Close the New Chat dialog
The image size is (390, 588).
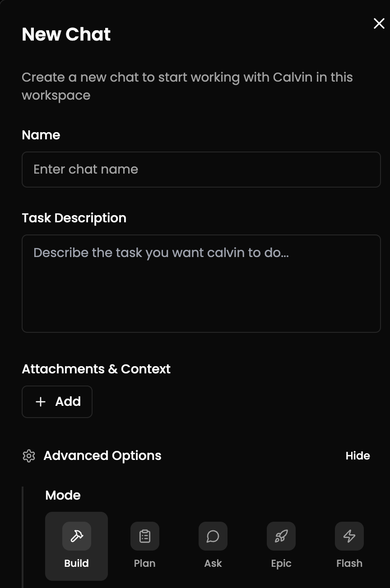pos(379,23)
